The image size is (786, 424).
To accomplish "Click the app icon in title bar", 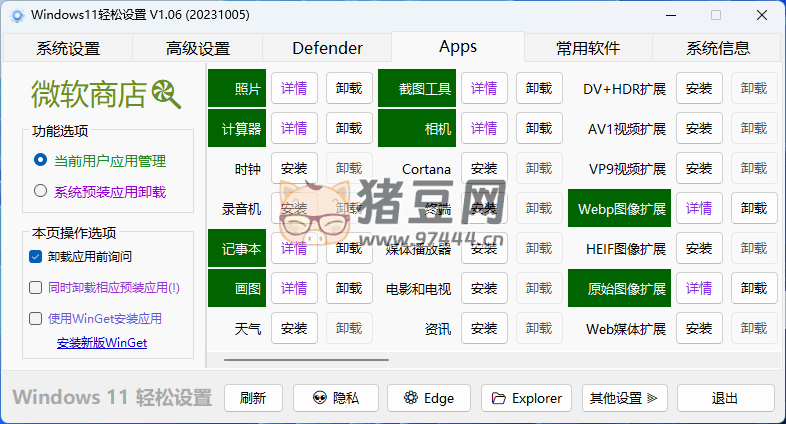I will pos(15,15).
